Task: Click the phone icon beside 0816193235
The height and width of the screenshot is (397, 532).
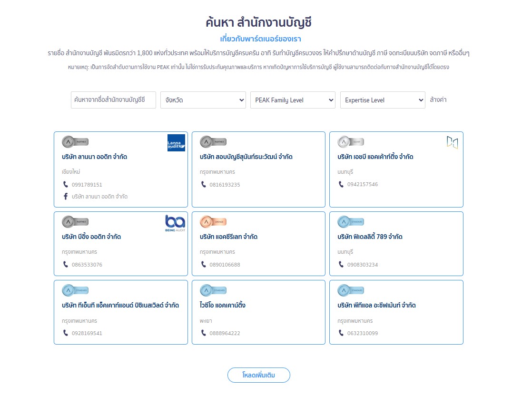Action: 204,184
